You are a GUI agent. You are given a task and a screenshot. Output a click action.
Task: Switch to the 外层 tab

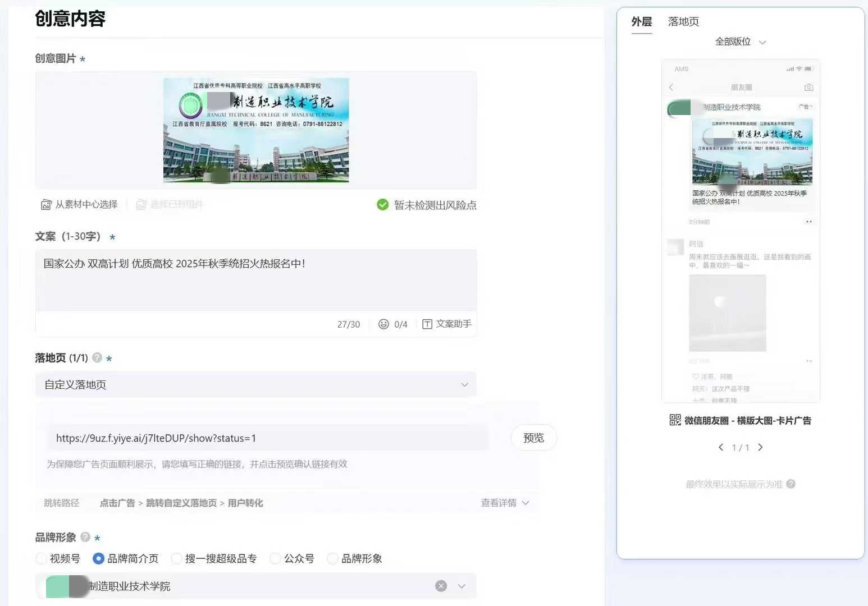pyautogui.click(x=642, y=22)
